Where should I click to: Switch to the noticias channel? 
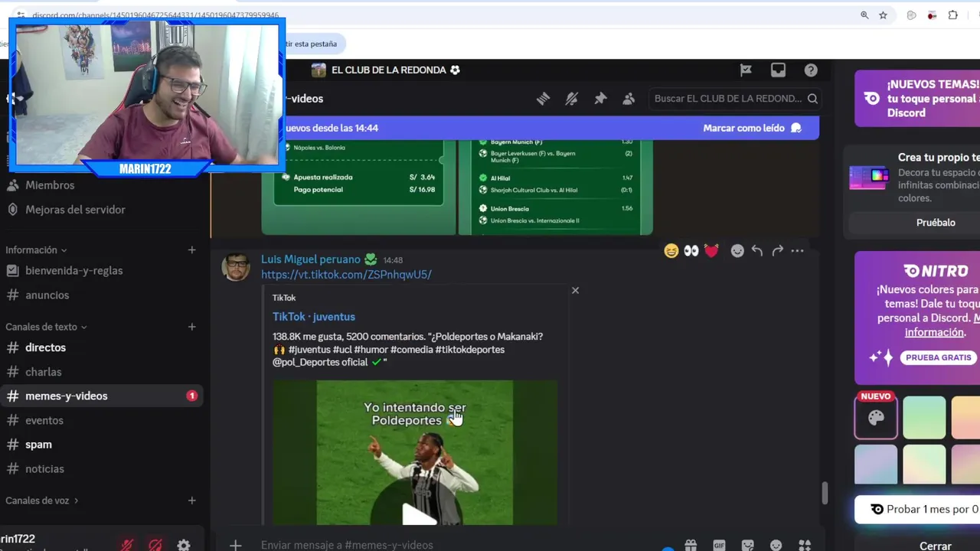coord(44,469)
